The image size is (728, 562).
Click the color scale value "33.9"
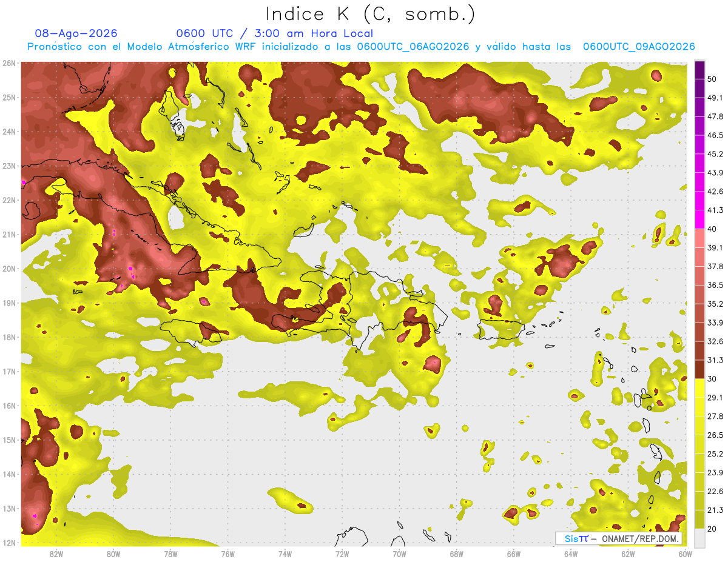click(x=715, y=323)
